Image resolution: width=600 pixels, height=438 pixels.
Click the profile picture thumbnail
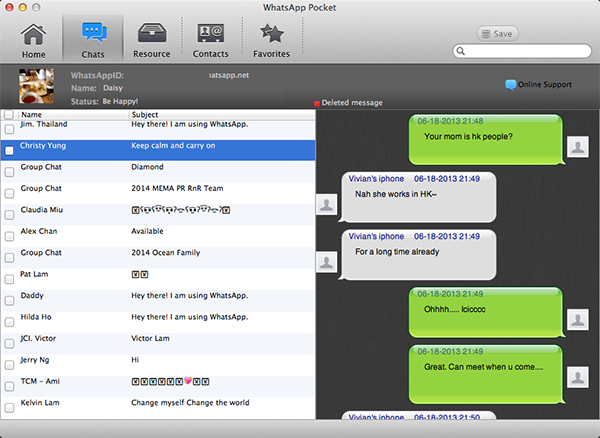[36, 86]
